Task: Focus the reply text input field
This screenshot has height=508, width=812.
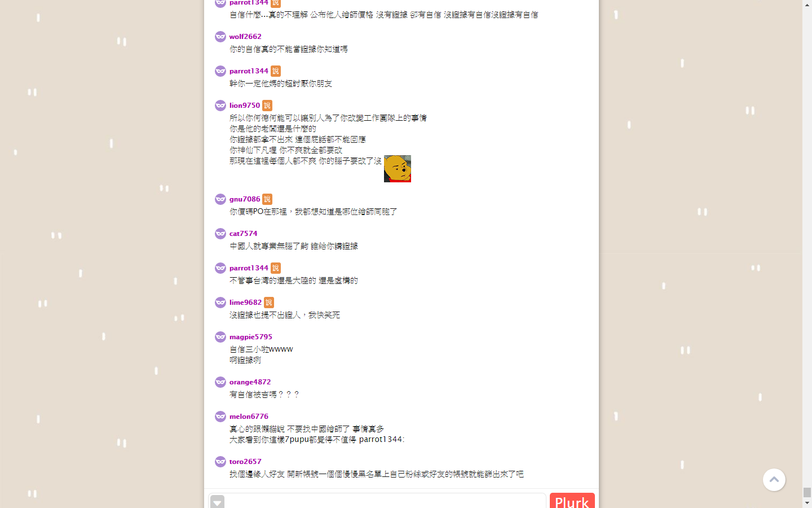Action: (x=385, y=501)
